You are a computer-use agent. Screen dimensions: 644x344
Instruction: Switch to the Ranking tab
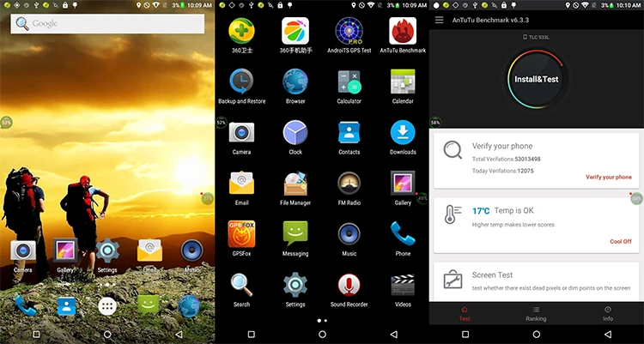[x=536, y=314]
